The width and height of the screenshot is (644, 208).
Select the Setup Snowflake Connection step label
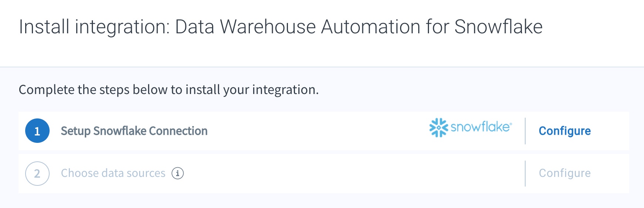(134, 131)
